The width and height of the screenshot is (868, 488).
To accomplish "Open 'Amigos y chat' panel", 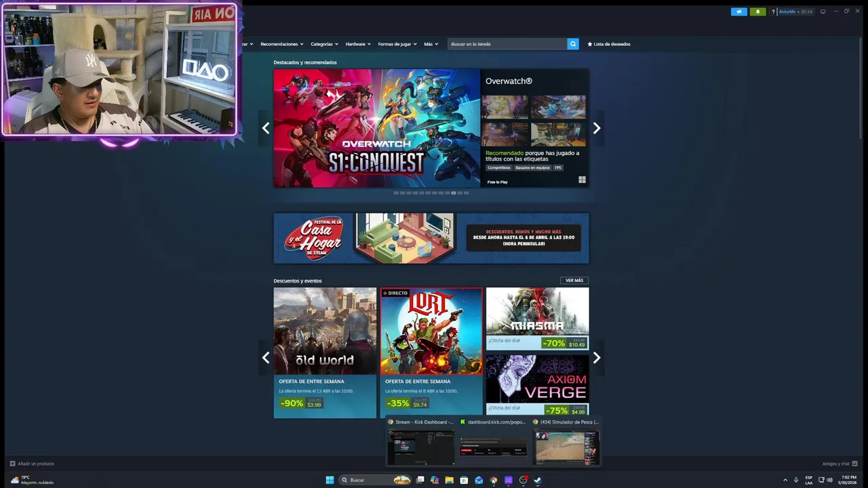I will pyautogui.click(x=840, y=464).
